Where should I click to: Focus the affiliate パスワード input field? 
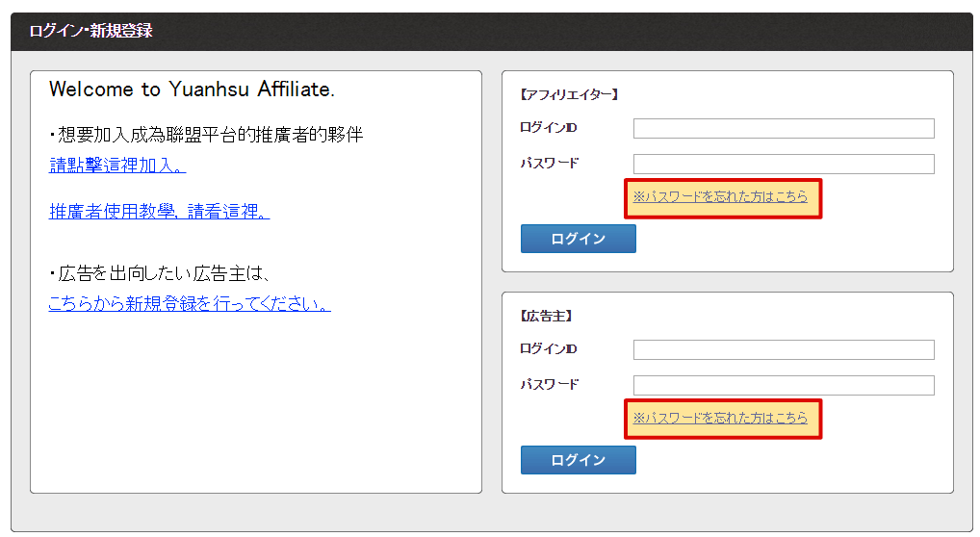coord(784,165)
